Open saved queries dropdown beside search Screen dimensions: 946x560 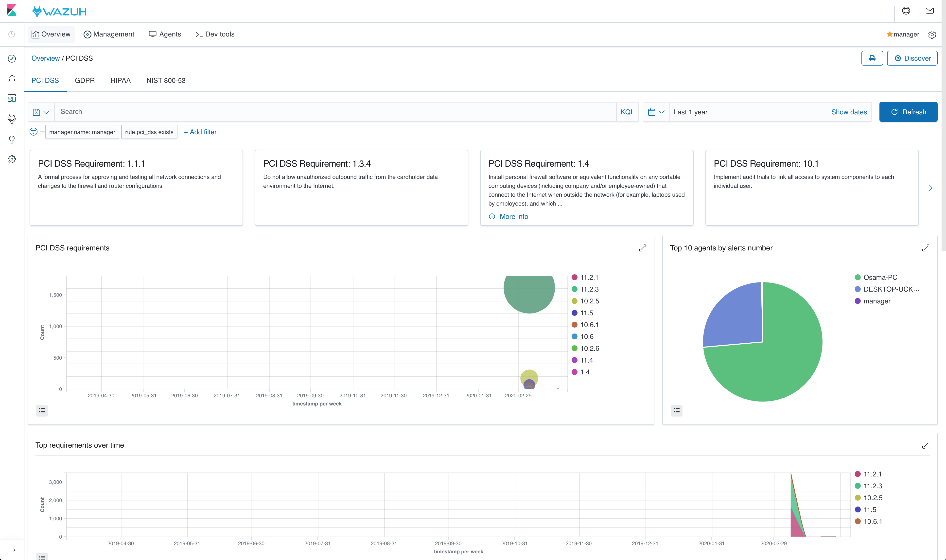coord(41,112)
